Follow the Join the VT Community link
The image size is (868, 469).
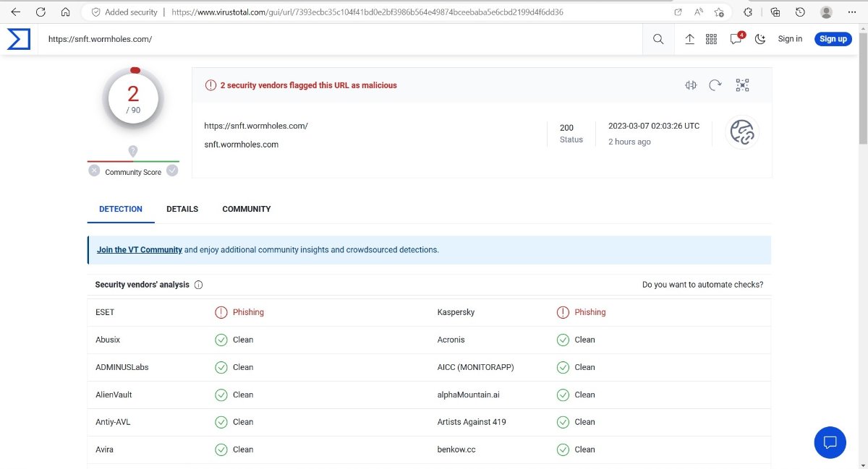[x=140, y=250]
